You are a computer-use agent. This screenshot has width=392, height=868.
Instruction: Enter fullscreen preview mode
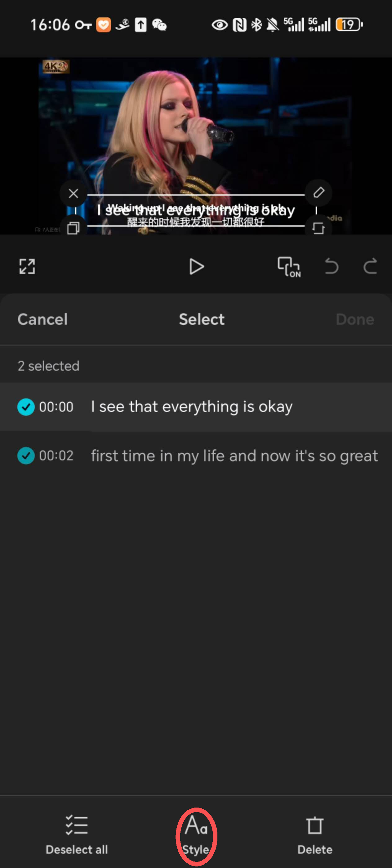tap(27, 267)
